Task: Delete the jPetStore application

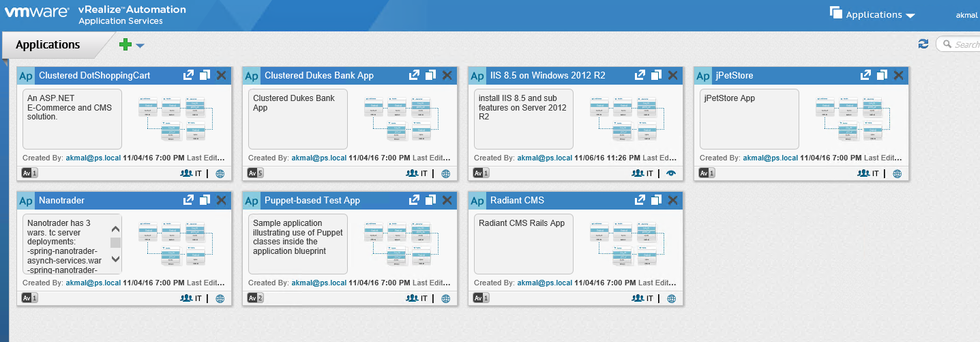Action: [898, 75]
